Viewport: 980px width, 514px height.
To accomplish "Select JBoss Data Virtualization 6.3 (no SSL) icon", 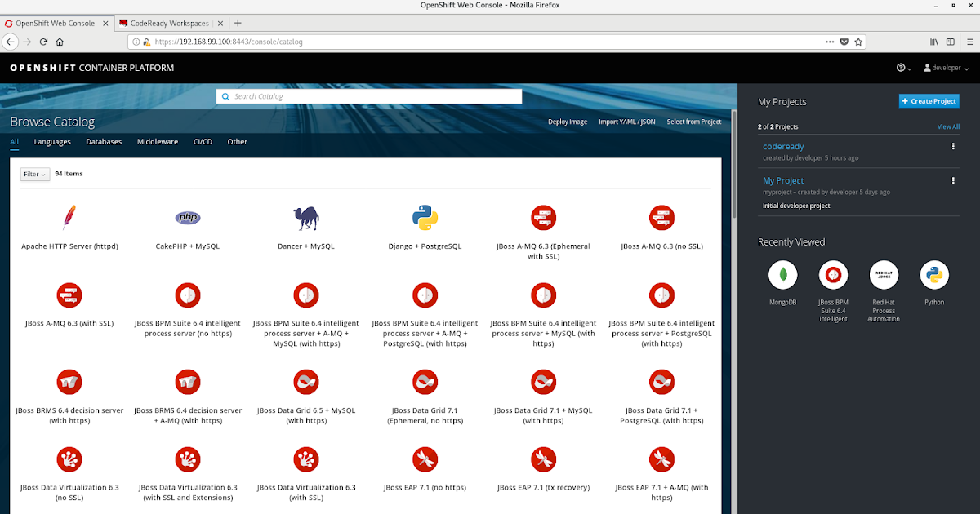I will coord(69,459).
